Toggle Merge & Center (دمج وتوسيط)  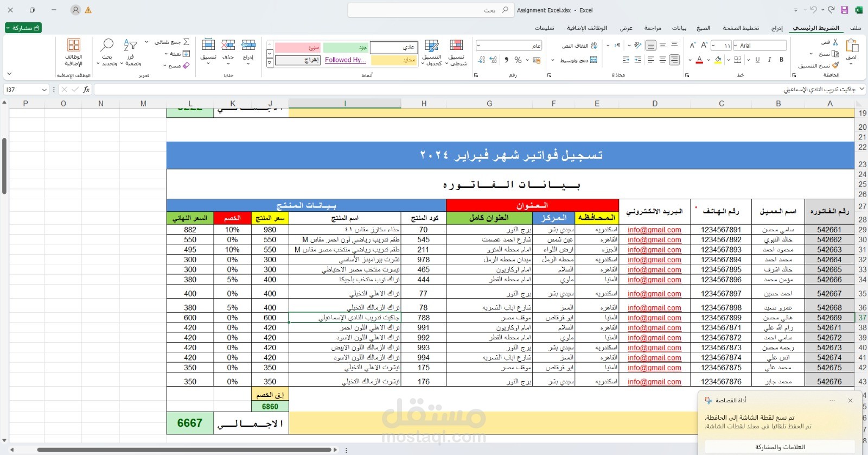pos(578,60)
